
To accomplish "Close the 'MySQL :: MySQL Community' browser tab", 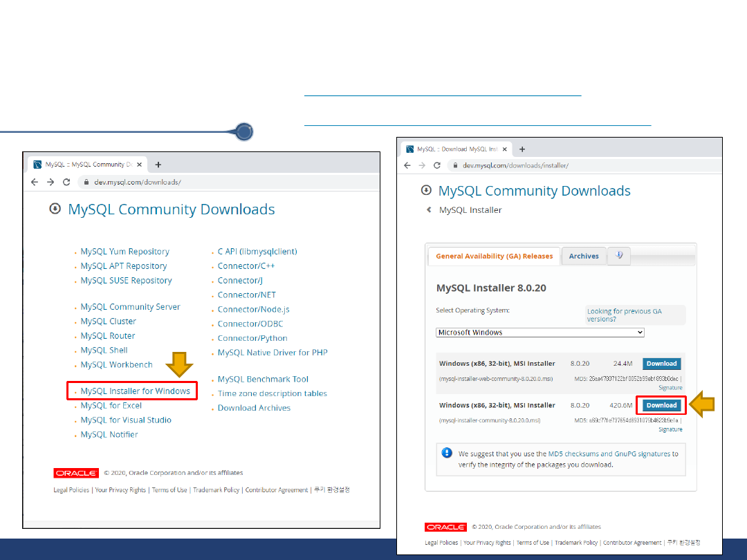I will 139,165.
